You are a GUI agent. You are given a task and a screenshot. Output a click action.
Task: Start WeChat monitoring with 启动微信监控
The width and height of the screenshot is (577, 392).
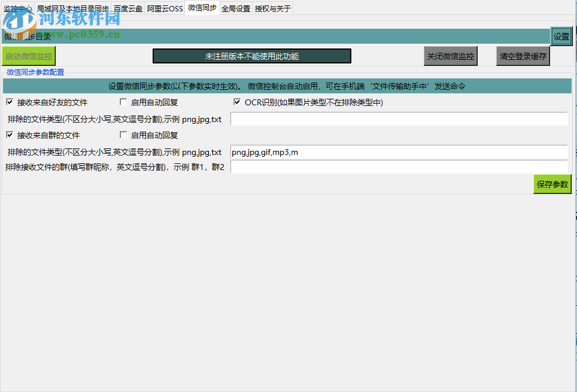(x=29, y=56)
